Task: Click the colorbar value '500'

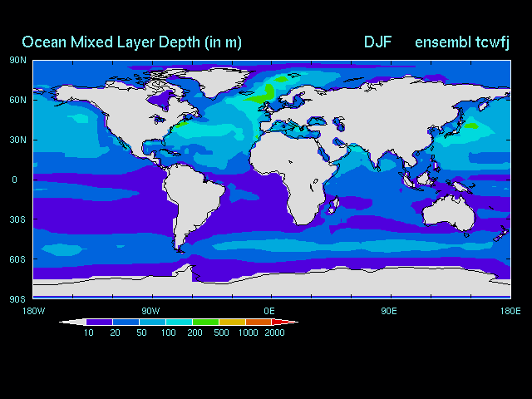Action: 221,332
